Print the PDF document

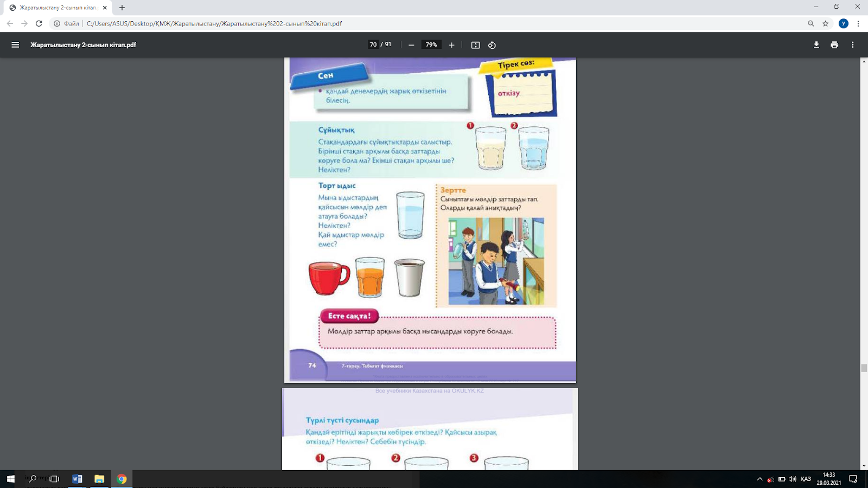834,45
